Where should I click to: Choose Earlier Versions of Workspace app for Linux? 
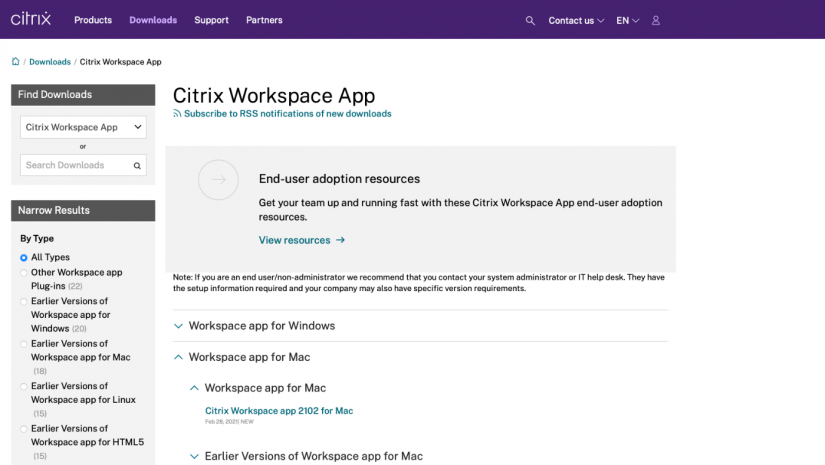[x=24, y=387]
